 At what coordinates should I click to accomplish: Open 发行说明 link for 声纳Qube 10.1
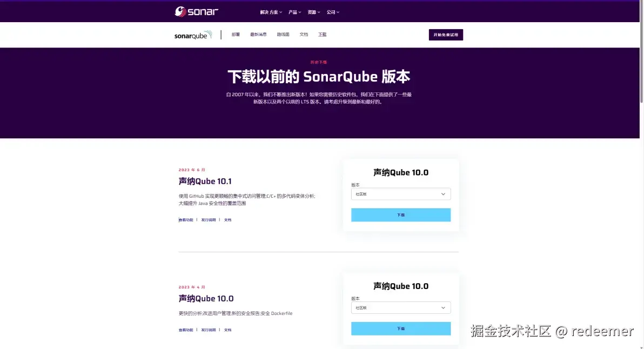click(x=208, y=220)
